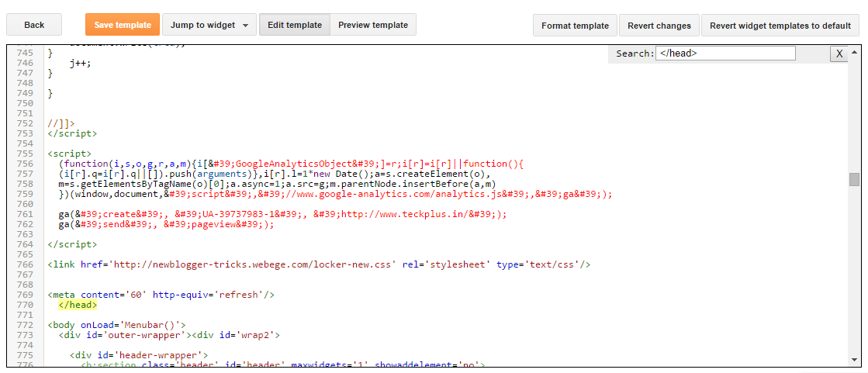Click the closing </script> on line 764
This screenshot has height=373, width=868.
(72, 244)
